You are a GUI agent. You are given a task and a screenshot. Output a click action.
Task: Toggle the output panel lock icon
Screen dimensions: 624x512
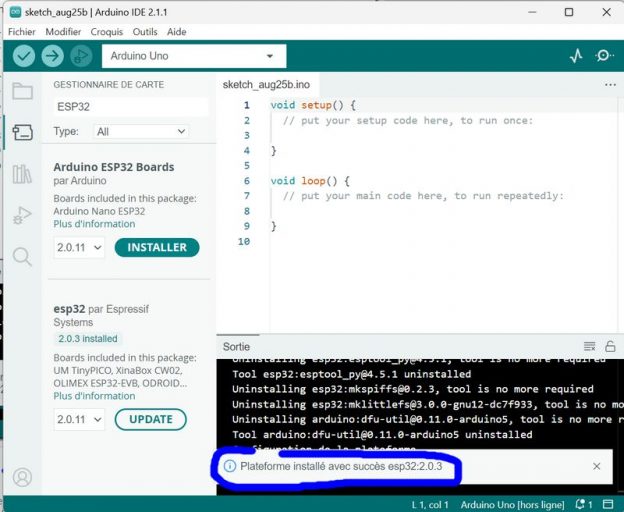(x=609, y=346)
